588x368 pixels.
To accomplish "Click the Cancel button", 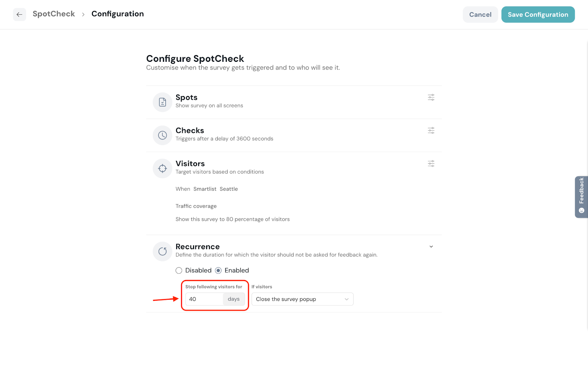I will coord(480,15).
